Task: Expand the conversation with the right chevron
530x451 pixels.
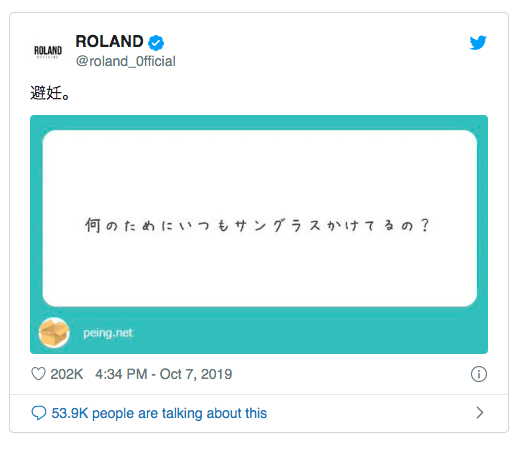Action: pos(479,413)
